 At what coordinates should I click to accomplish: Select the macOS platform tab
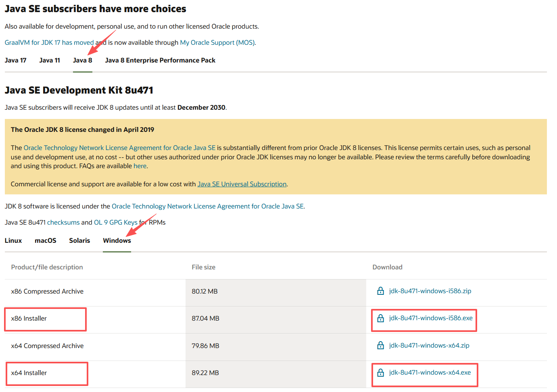tap(46, 240)
